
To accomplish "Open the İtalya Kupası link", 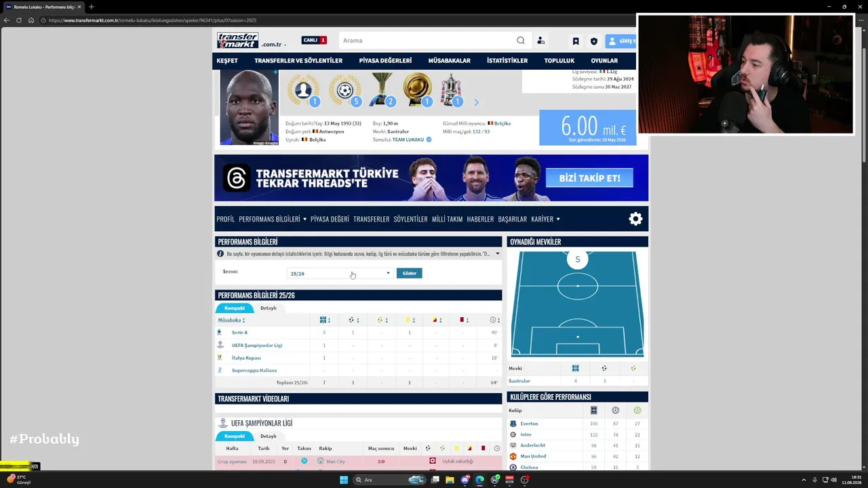I will [x=246, y=358].
